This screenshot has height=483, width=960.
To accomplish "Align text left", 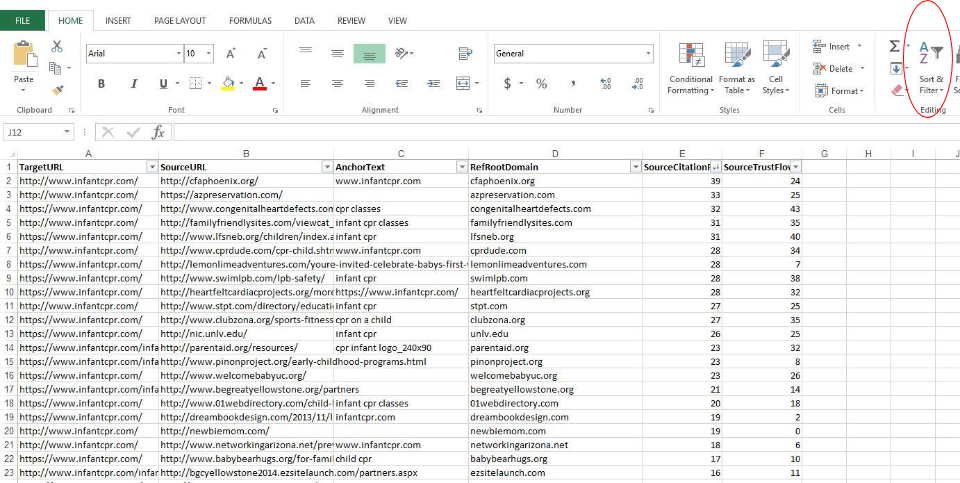I will 306,83.
